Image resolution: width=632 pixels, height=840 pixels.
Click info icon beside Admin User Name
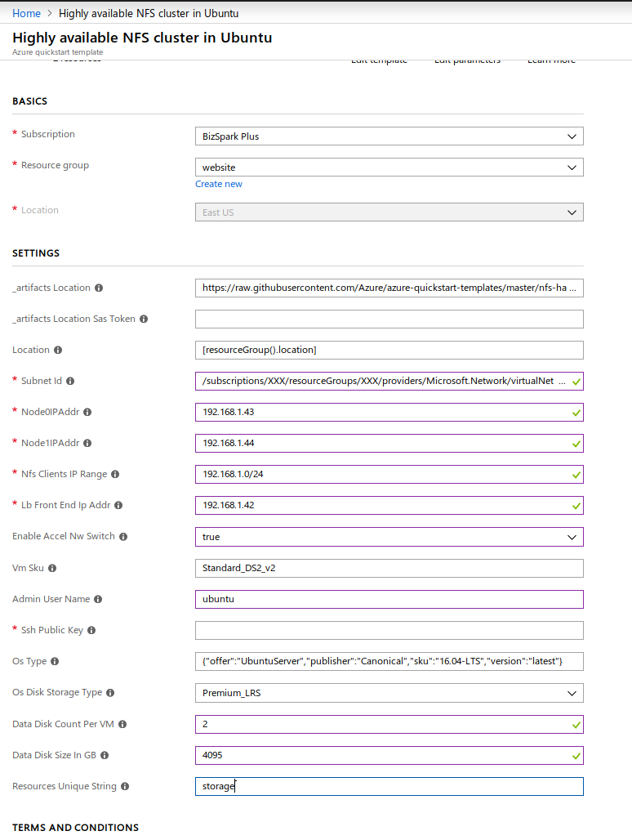(98, 600)
